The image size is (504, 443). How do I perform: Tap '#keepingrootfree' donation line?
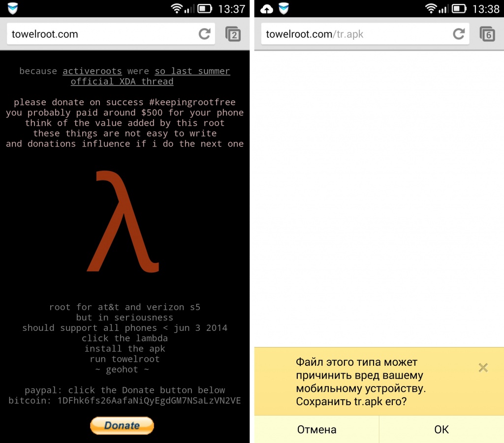(125, 102)
